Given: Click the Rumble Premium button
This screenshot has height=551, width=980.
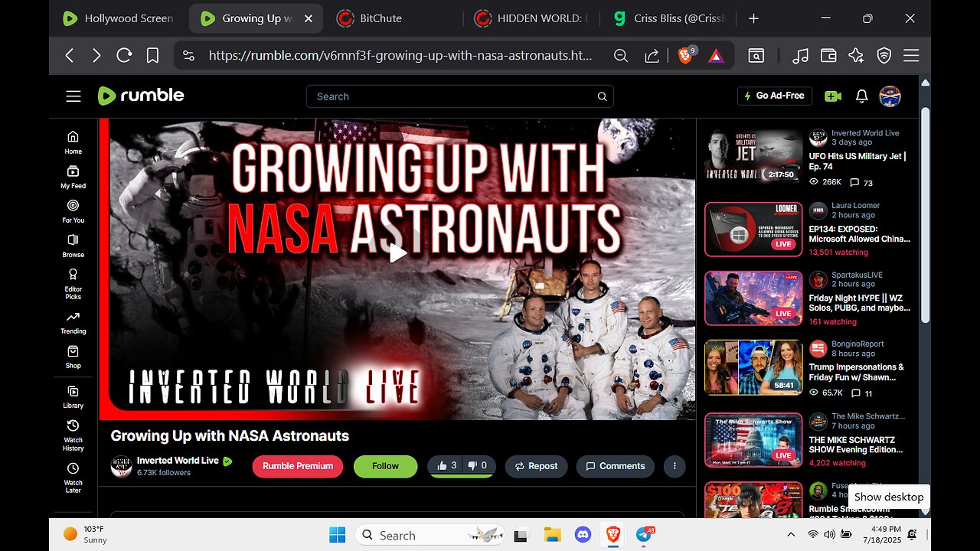Looking at the screenshot, I should click(298, 466).
